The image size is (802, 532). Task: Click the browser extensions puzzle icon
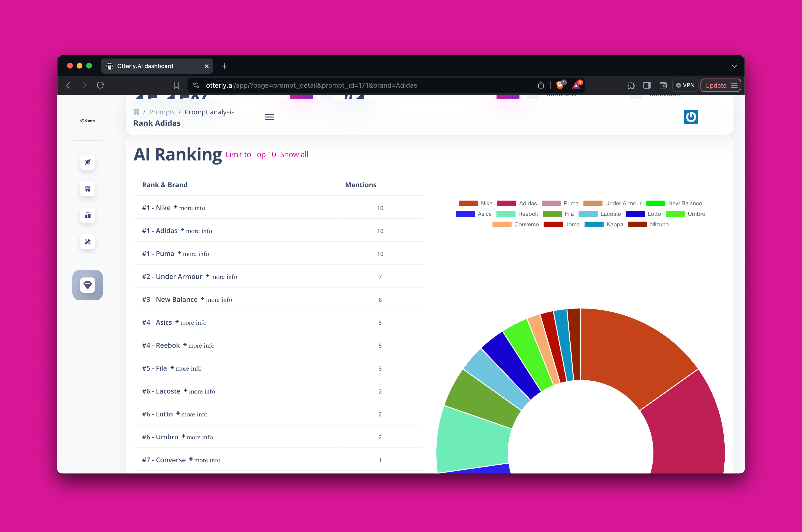[631, 85]
